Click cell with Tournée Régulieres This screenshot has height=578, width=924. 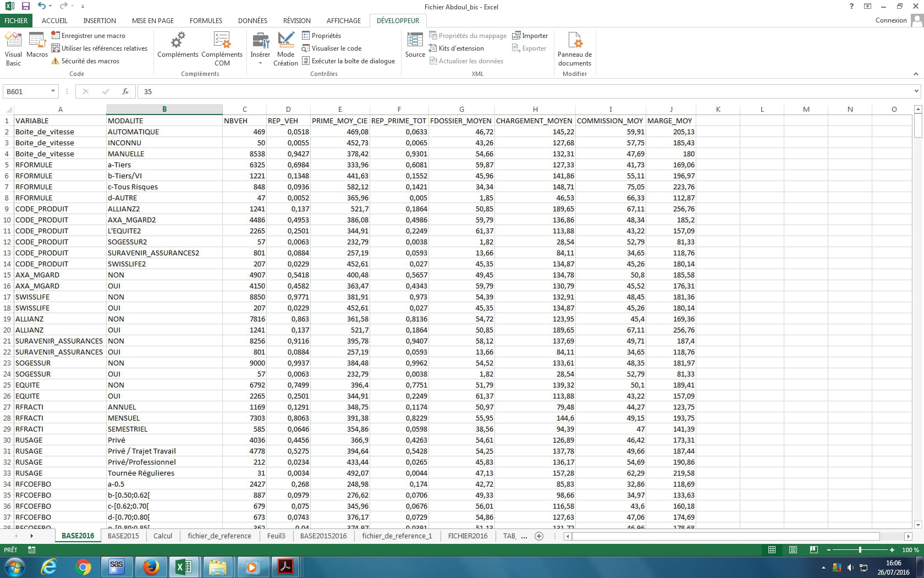pyautogui.click(x=164, y=473)
